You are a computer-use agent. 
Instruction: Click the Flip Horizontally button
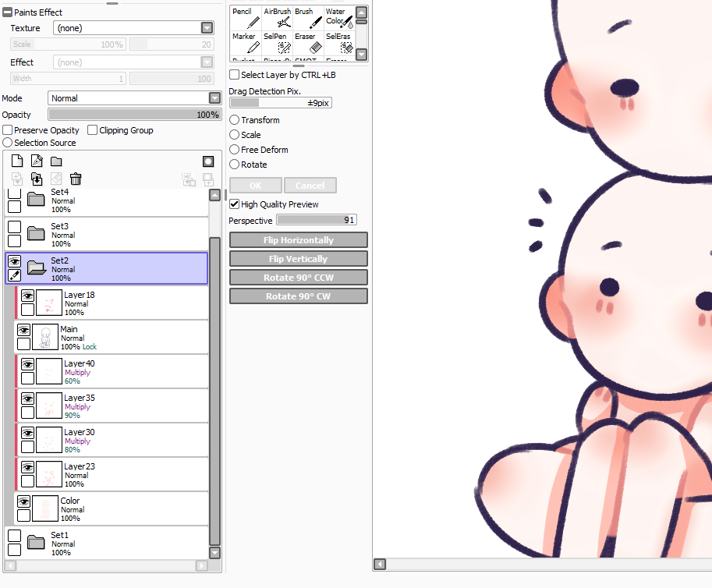(299, 240)
